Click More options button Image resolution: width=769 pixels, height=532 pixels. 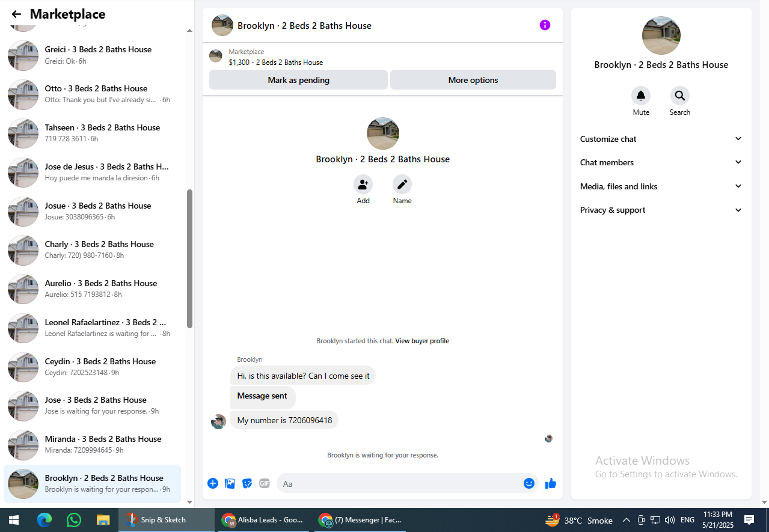click(473, 80)
